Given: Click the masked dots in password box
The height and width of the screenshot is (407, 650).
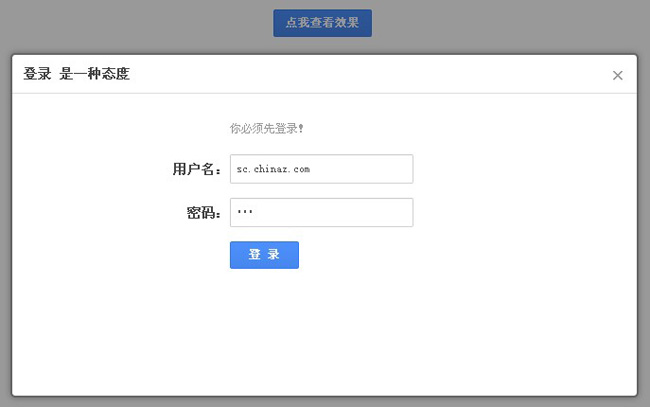Looking at the screenshot, I should (245, 212).
